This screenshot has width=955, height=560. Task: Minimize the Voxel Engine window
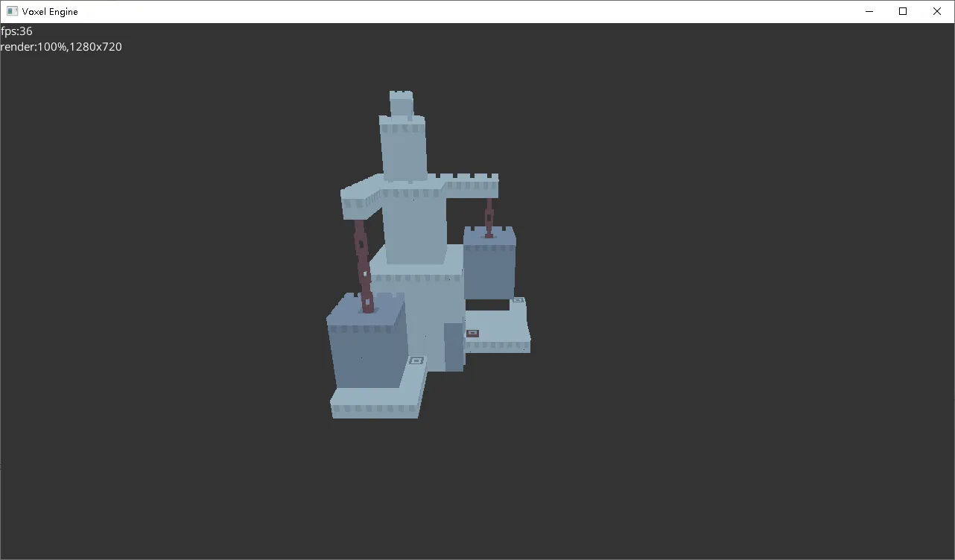869,11
